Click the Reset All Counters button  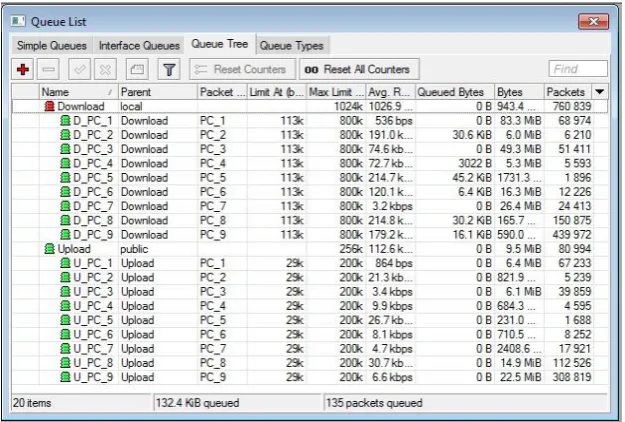click(x=359, y=69)
